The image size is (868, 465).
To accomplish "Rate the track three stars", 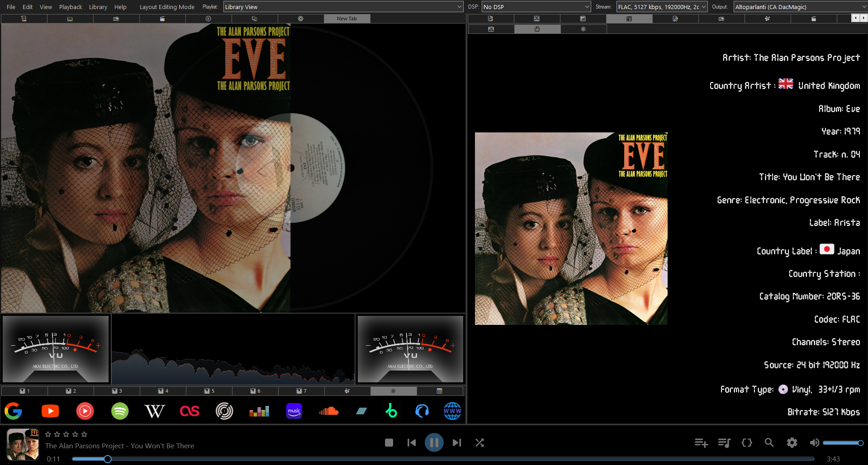I will click(x=66, y=434).
